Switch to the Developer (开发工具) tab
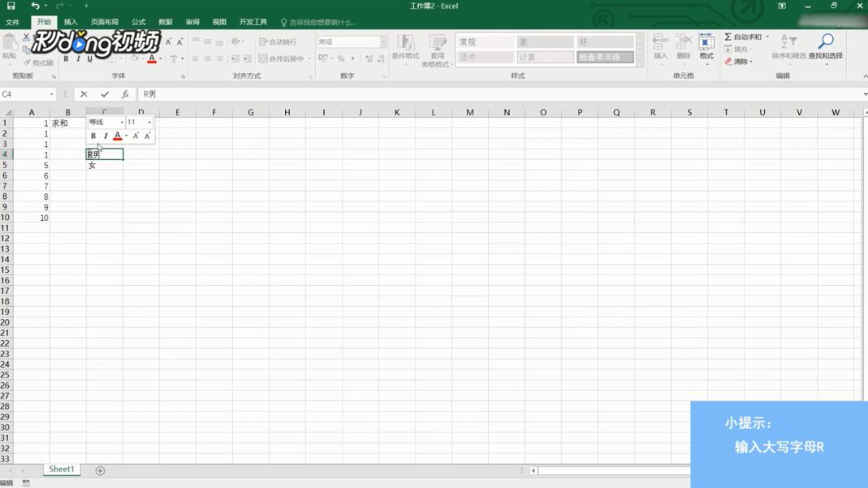 [253, 22]
